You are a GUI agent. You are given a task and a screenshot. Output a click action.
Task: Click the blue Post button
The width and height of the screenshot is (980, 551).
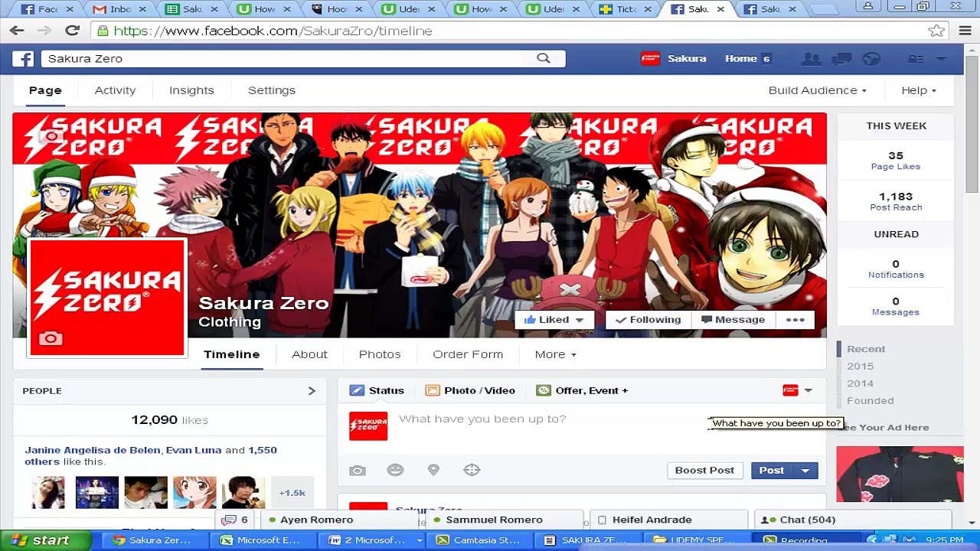click(x=772, y=471)
